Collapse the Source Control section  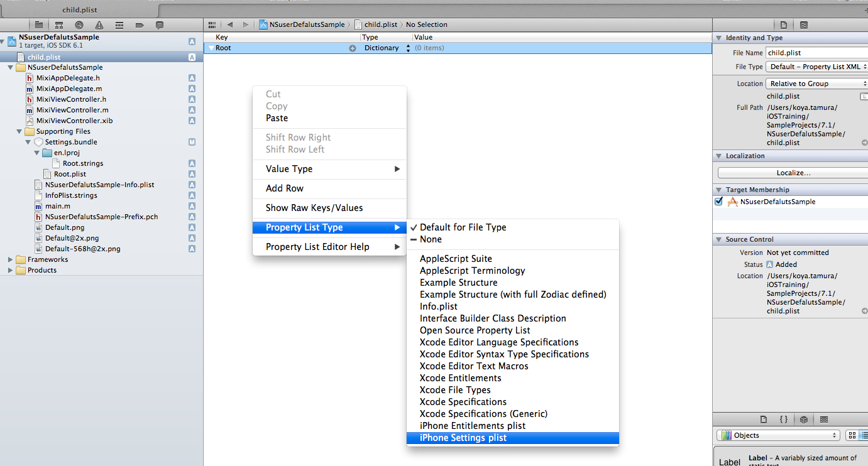click(x=719, y=239)
